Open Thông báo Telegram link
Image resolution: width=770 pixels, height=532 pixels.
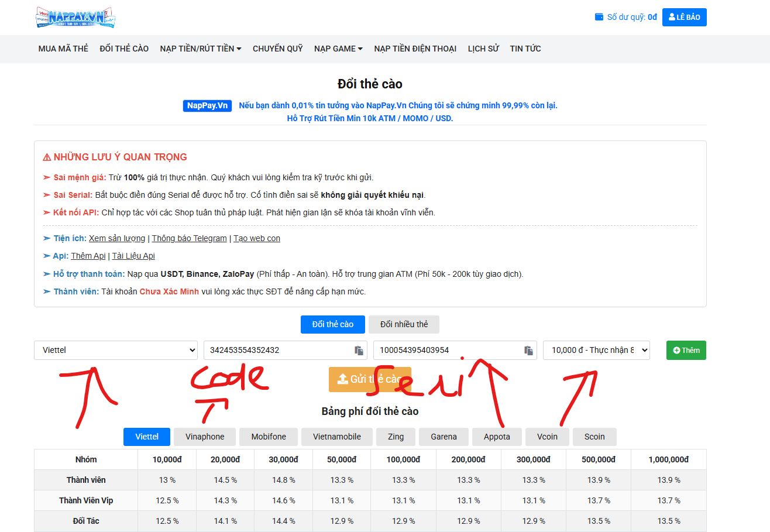click(x=189, y=238)
